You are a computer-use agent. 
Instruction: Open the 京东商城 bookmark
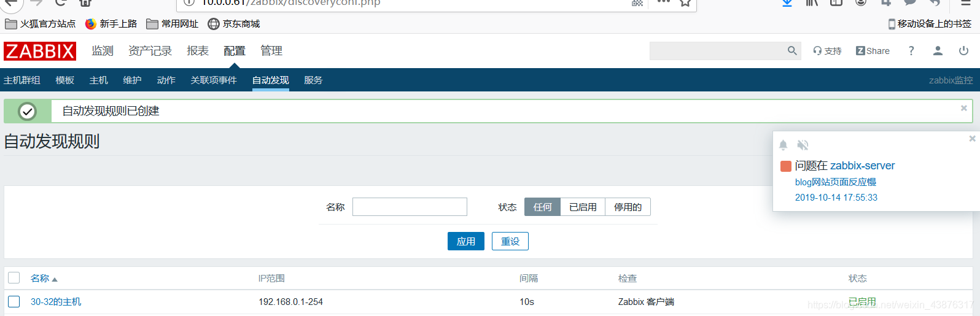(234, 24)
